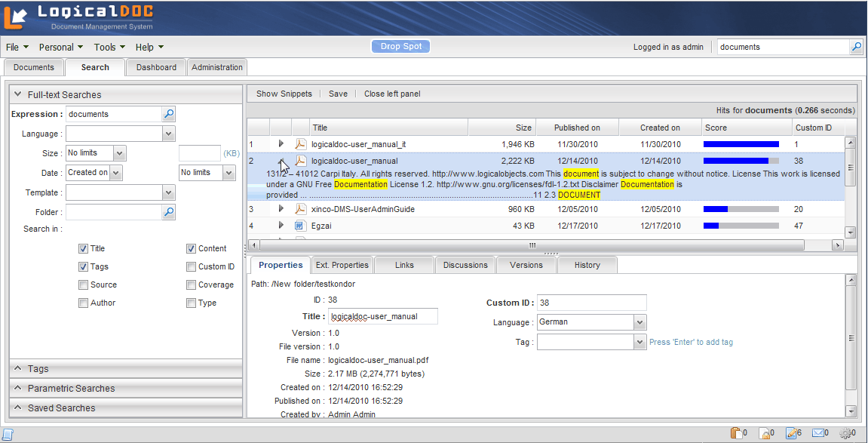The width and height of the screenshot is (868, 443).
Task: Open the Links tab
Action: [x=404, y=265]
